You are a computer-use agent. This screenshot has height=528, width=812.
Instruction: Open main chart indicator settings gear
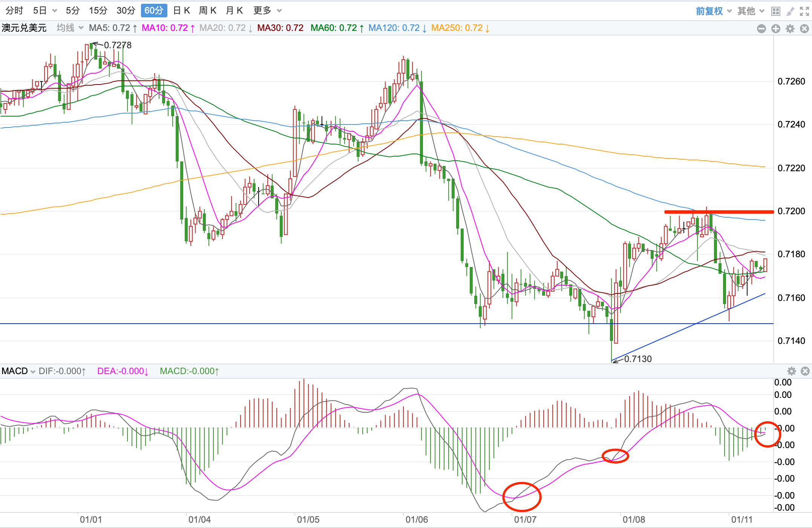pyautogui.click(x=790, y=29)
